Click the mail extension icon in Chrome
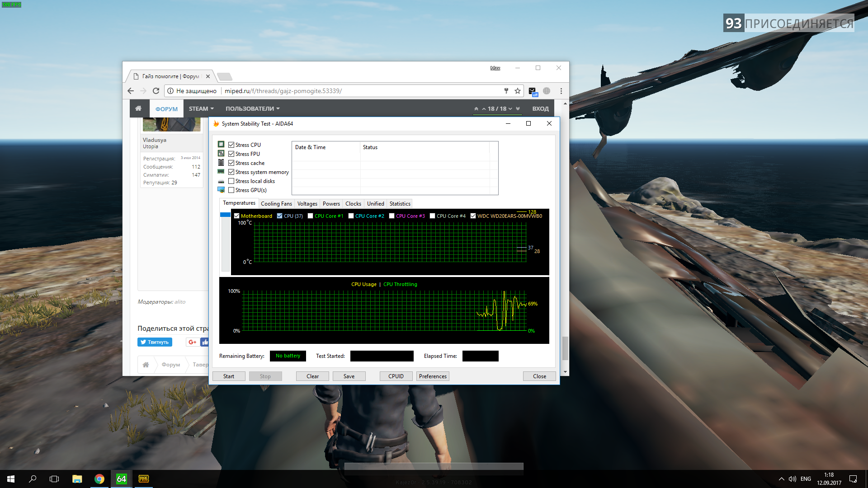Image resolution: width=868 pixels, height=488 pixels. click(533, 91)
